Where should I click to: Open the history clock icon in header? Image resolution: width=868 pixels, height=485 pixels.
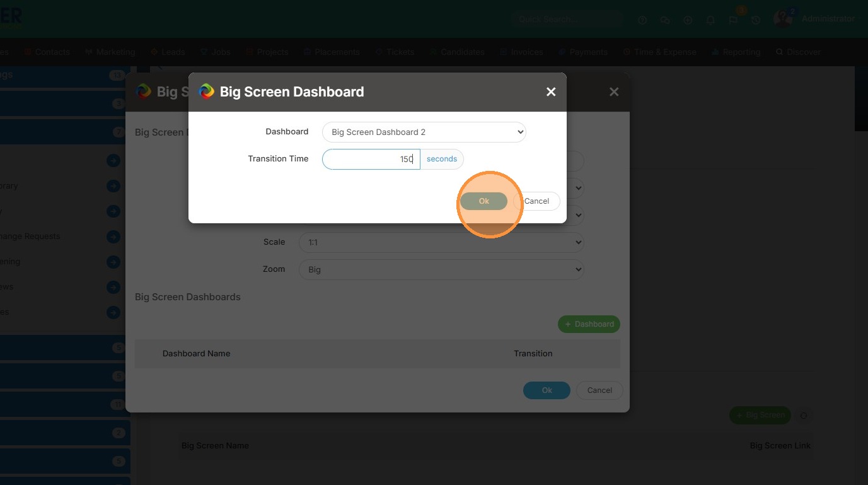click(x=756, y=20)
